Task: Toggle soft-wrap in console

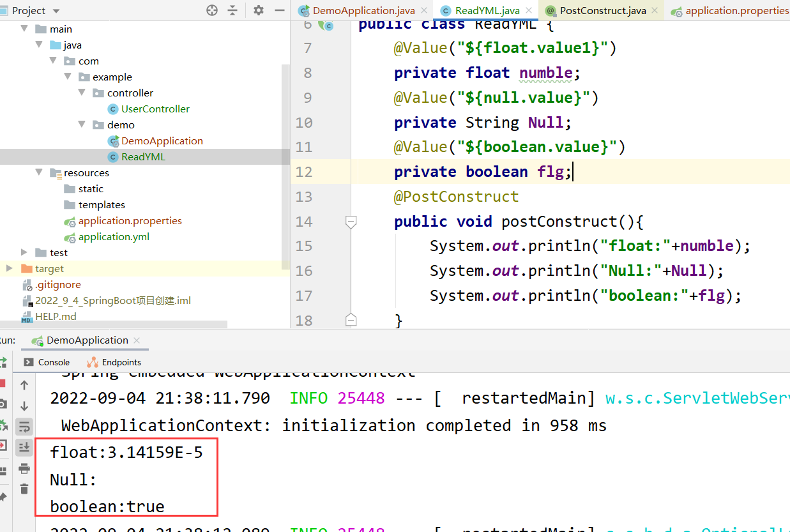Action: (24, 427)
